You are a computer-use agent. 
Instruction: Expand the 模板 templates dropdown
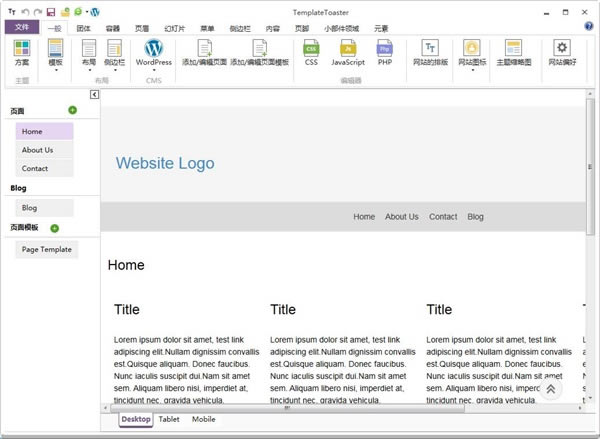click(55, 70)
